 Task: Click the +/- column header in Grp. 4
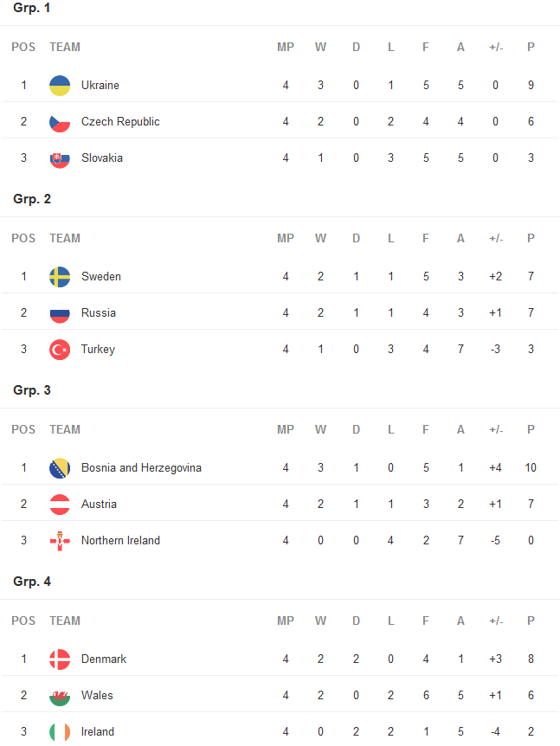pyautogui.click(x=496, y=621)
